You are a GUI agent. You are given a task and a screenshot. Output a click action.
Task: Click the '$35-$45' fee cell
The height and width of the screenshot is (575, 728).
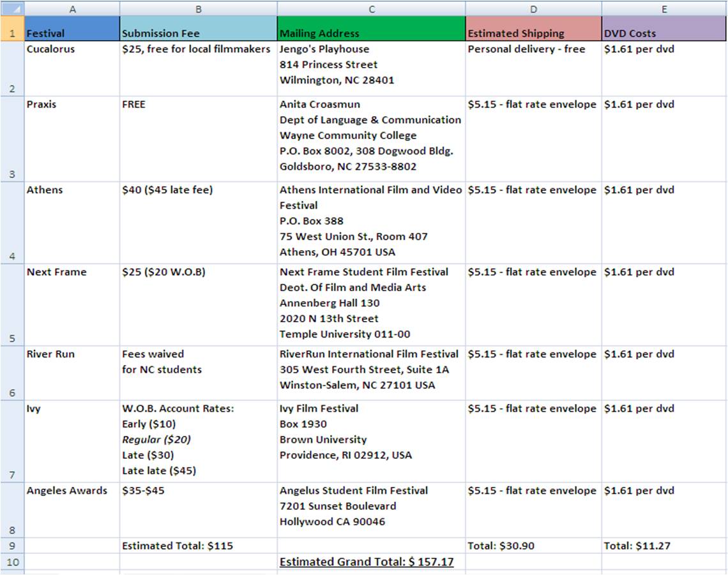point(198,510)
